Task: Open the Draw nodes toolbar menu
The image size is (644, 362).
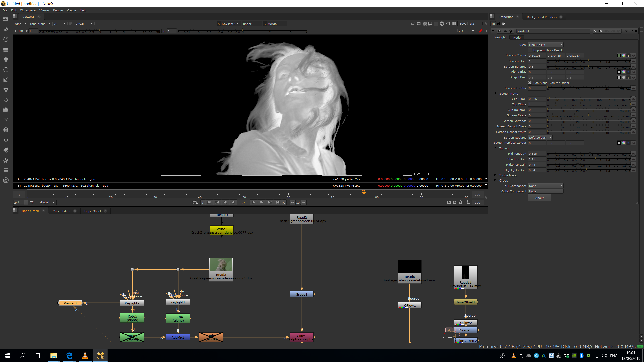Action: tap(6, 29)
